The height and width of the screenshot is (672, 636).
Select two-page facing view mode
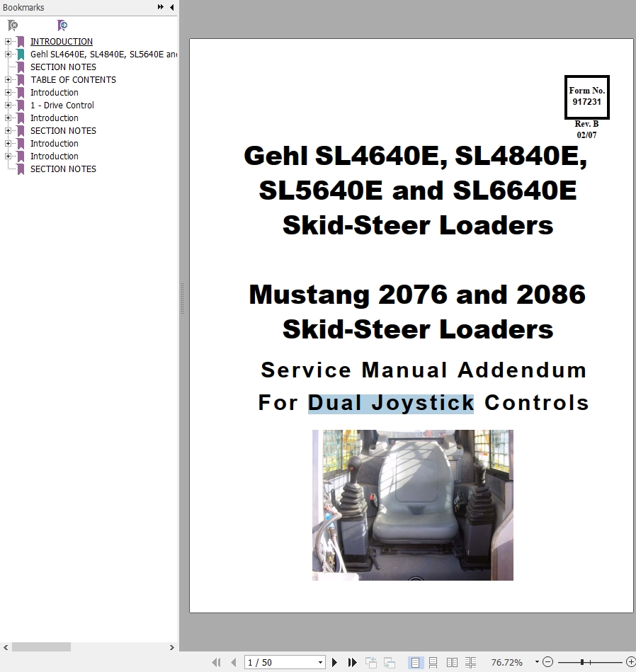coord(452,662)
